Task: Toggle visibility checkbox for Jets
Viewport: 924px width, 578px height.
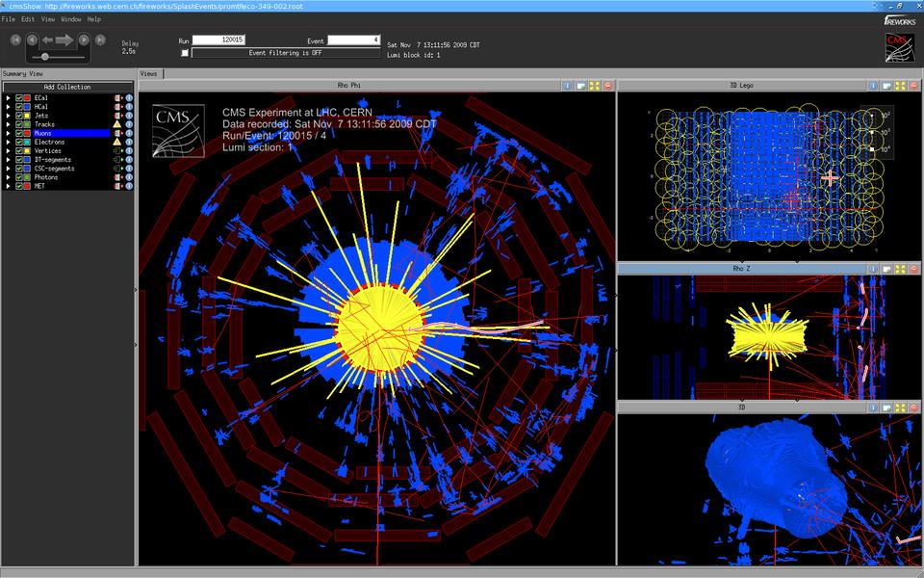Action: [x=18, y=116]
